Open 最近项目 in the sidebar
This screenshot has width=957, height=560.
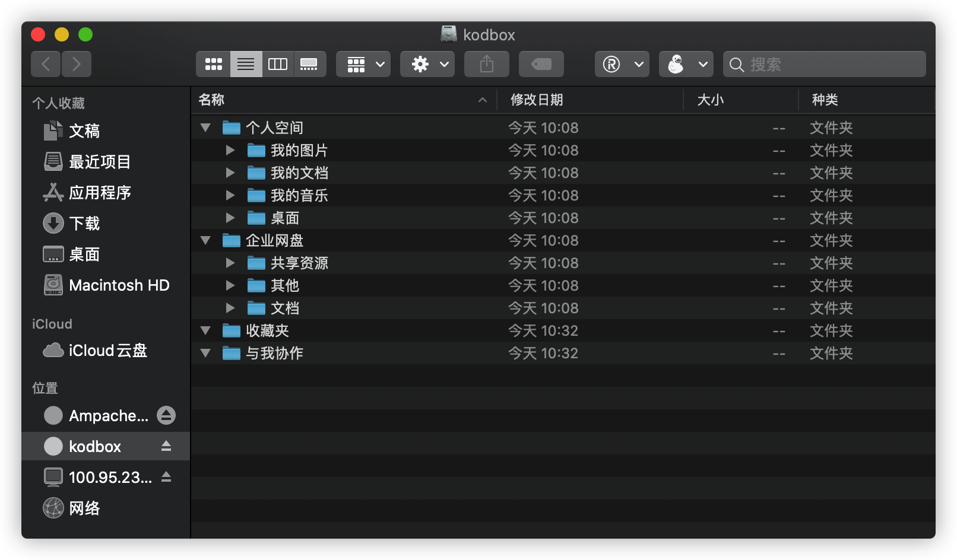(x=106, y=161)
